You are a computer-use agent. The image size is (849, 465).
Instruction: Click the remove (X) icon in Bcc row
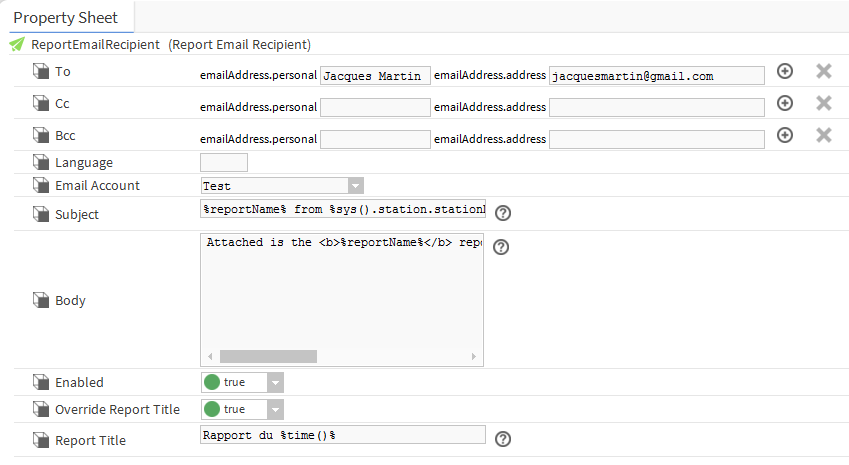click(x=824, y=135)
